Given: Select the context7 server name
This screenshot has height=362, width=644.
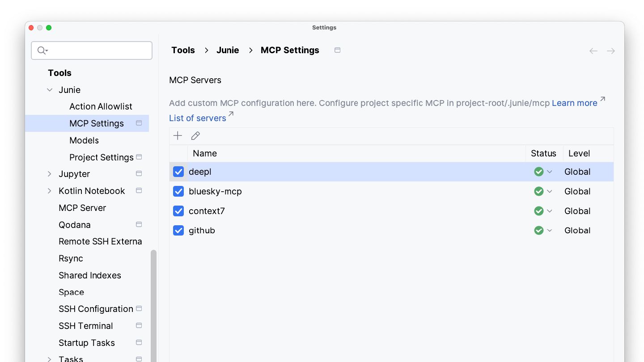Looking at the screenshot, I should (x=207, y=211).
